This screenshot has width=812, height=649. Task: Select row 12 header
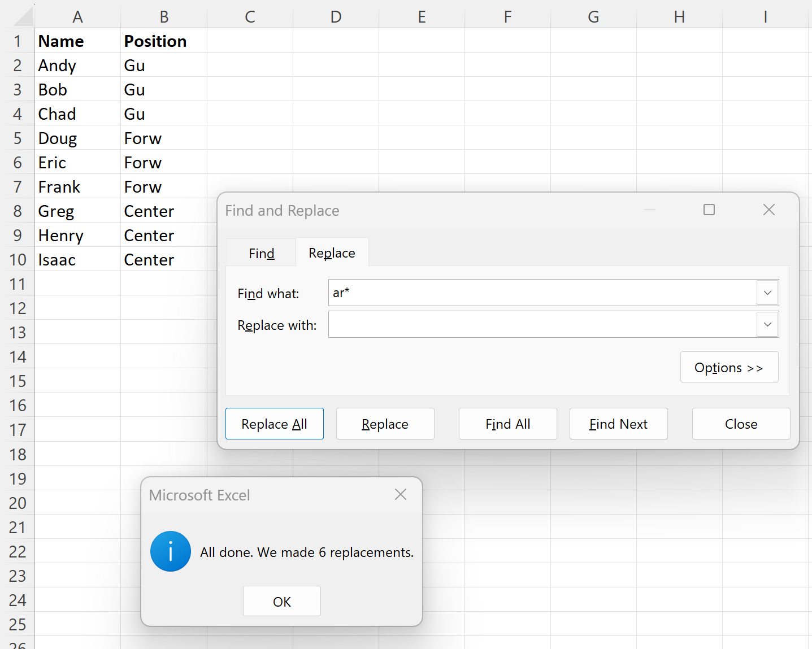(x=18, y=308)
